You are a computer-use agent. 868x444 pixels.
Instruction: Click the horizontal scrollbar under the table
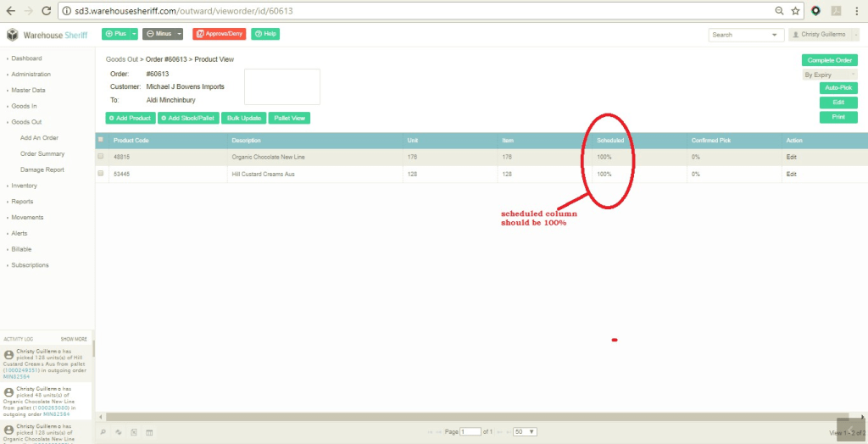pyautogui.click(x=475, y=416)
